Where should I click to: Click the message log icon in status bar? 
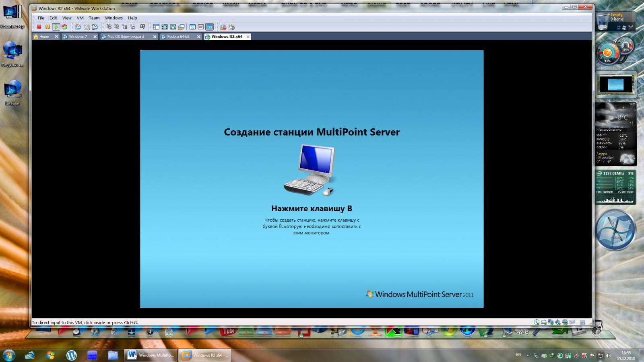click(x=582, y=322)
